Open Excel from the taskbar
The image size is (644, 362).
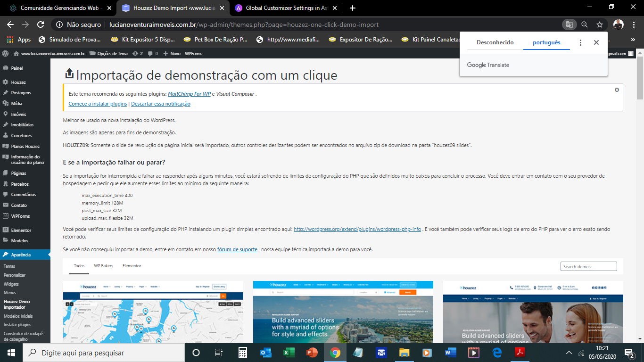click(x=289, y=353)
